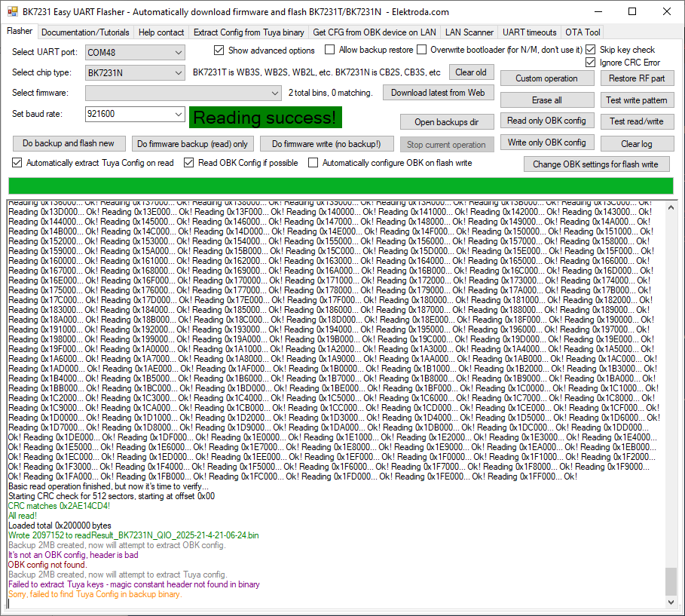
Task: Click Download latest from Web
Action: pyautogui.click(x=438, y=93)
